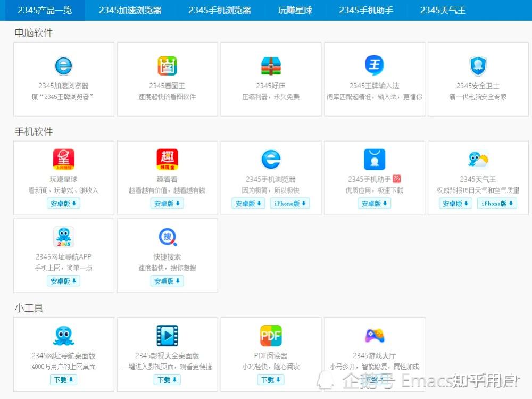
Task: Click the 2345影视大全桌面版 card title
Action: 167,355
